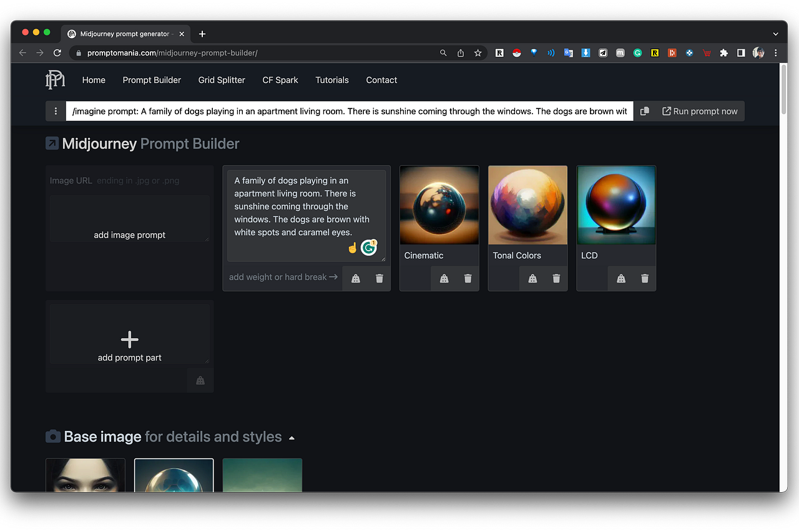Close the Midjourney prompt generator tab
This screenshot has height=532, width=799.
pyautogui.click(x=182, y=34)
